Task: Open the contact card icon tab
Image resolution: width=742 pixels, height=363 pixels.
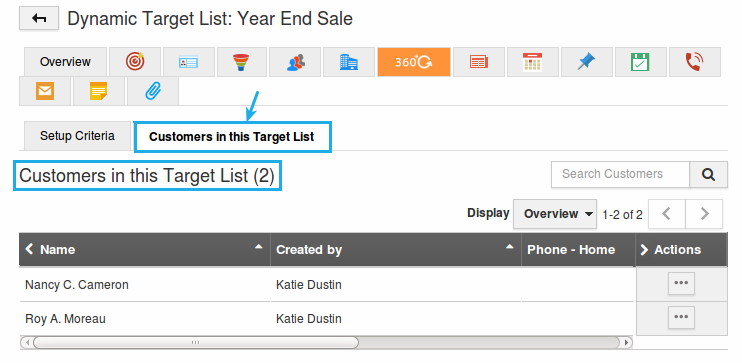Action: tap(189, 62)
